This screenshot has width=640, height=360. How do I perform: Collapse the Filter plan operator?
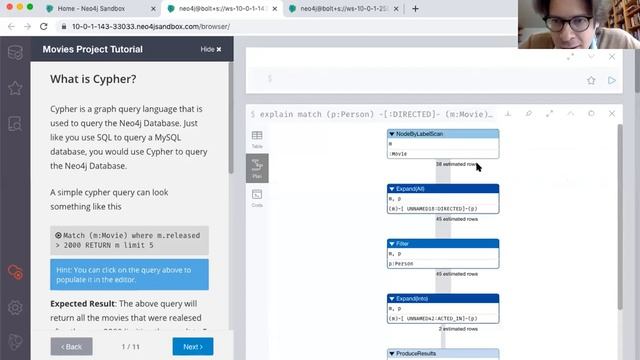point(392,244)
